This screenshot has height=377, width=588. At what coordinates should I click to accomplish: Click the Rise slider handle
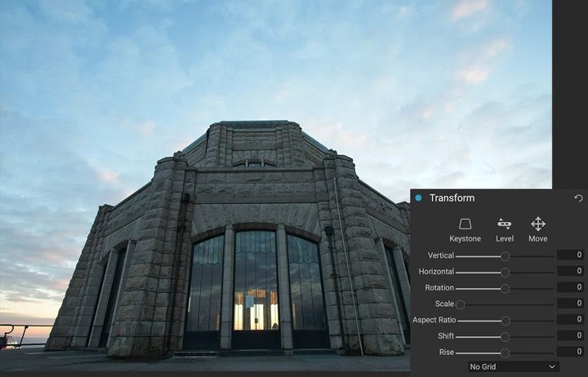click(506, 353)
